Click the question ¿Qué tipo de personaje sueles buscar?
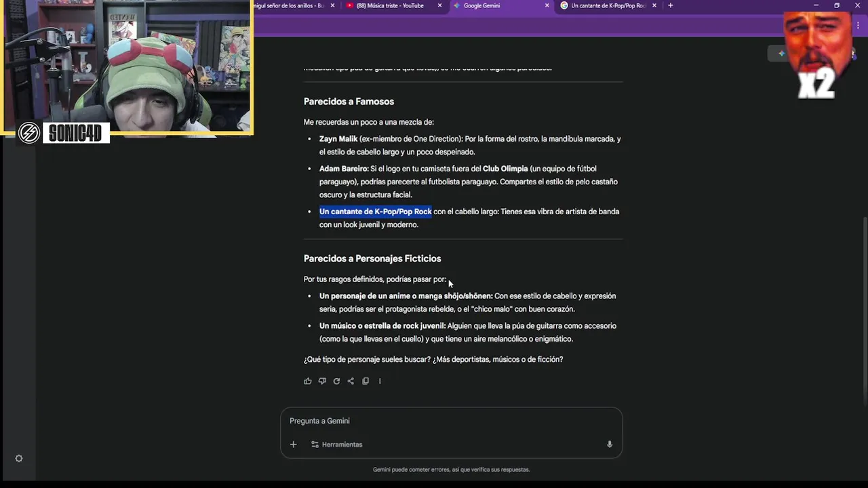This screenshot has height=488, width=868. [x=367, y=360]
